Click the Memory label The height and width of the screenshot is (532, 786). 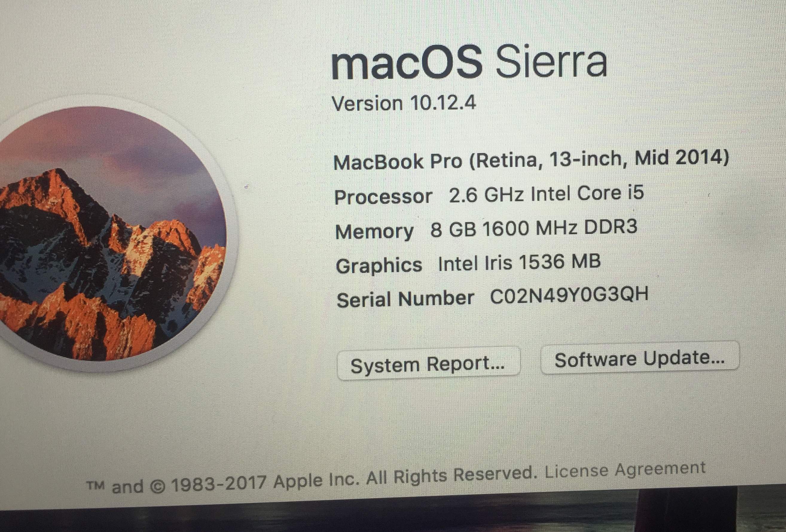[x=374, y=232]
